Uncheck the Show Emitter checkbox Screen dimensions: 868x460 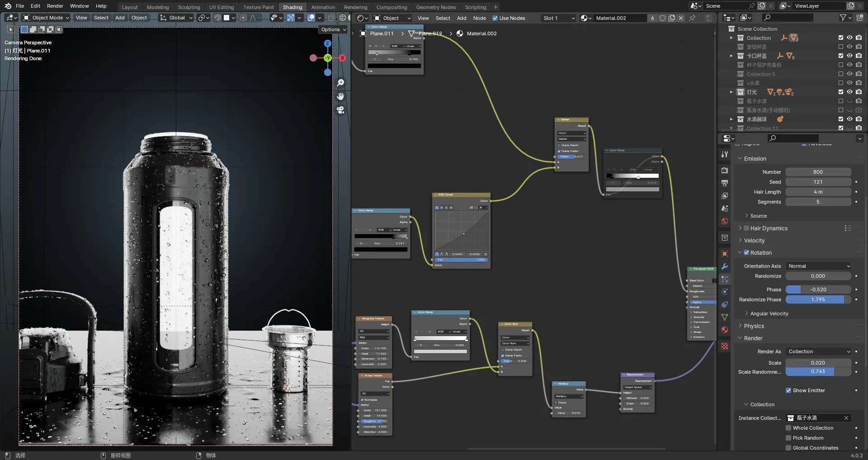(788, 390)
